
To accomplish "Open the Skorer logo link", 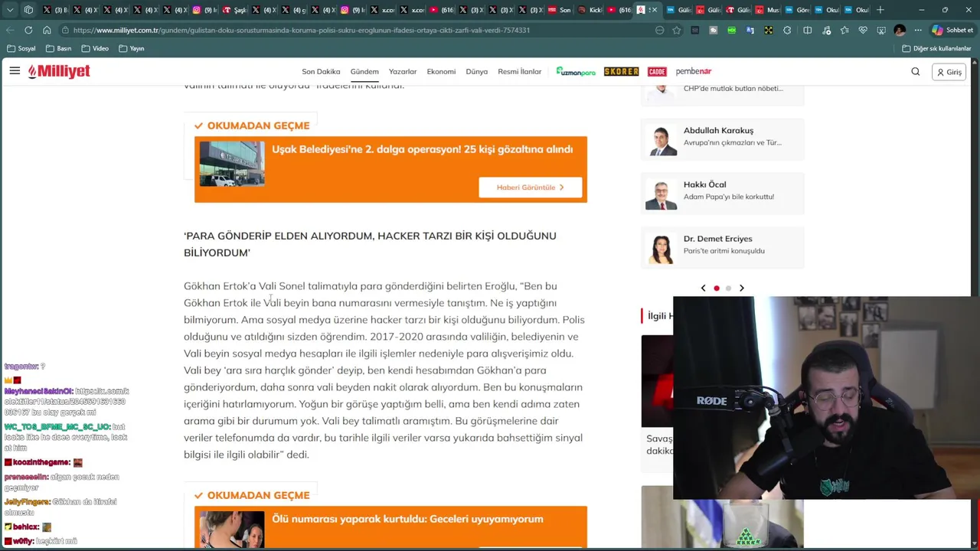I will (621, 71).
